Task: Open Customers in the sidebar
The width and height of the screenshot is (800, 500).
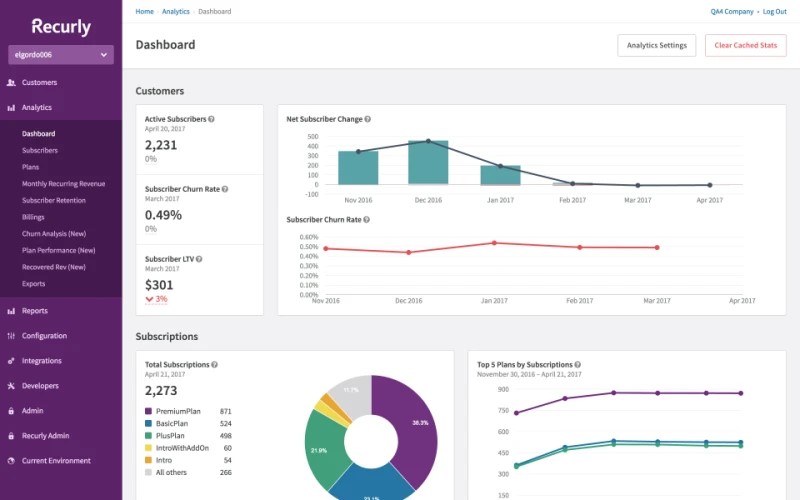Action: [x=39, y=82]
